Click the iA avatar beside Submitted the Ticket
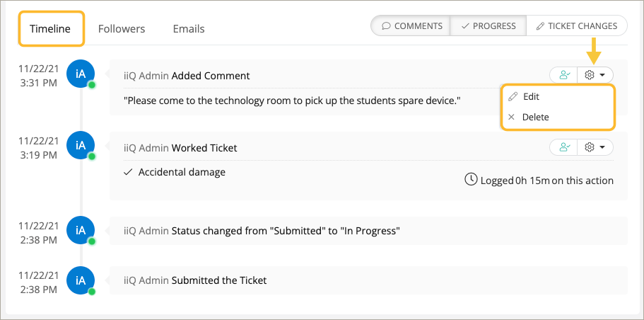Image resolution: width=644 pixels, height=320 pixels. (80, 280)
